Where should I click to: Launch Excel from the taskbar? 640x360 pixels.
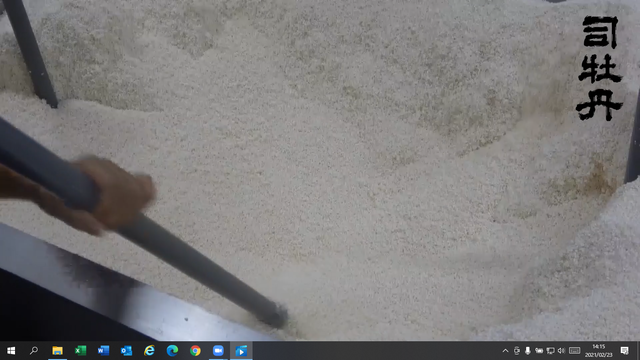(80, 351)
